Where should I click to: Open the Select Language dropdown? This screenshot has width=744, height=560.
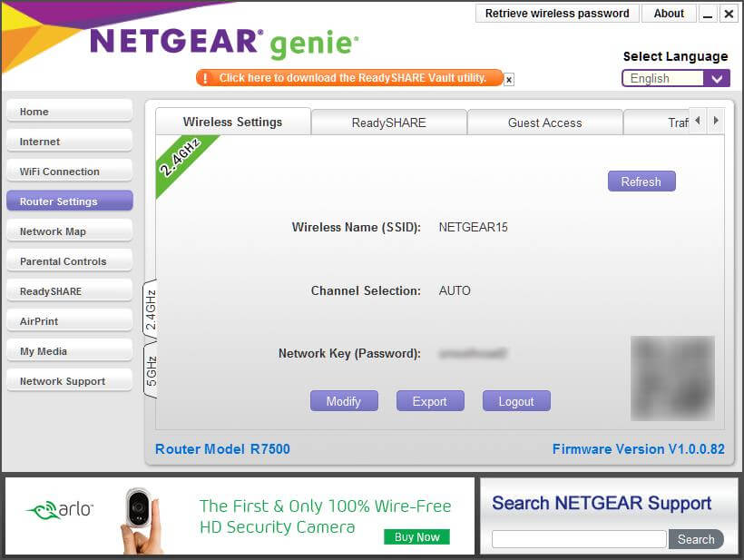(676, 78)
